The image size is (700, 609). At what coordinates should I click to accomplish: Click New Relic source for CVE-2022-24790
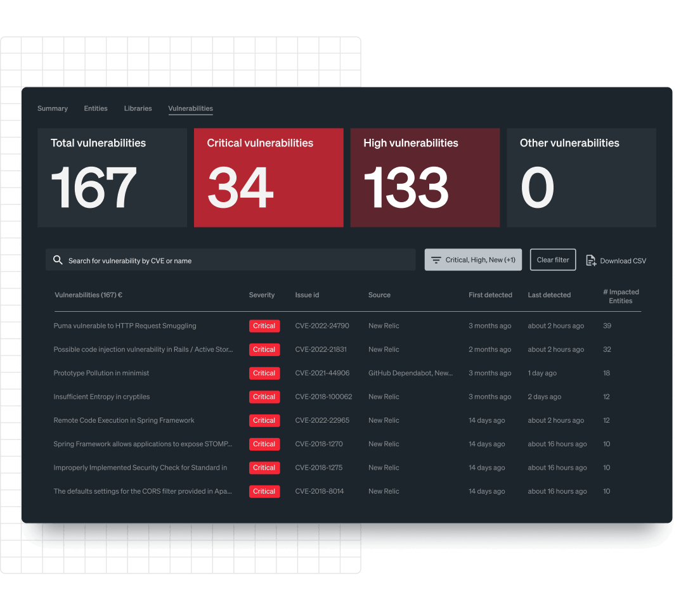point(384,326)
